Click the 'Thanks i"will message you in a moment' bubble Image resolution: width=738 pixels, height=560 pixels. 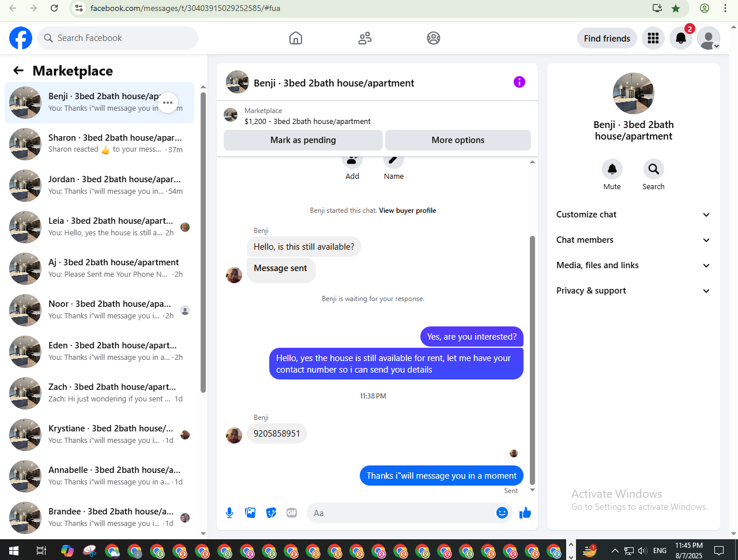click(x=442, y=476)
